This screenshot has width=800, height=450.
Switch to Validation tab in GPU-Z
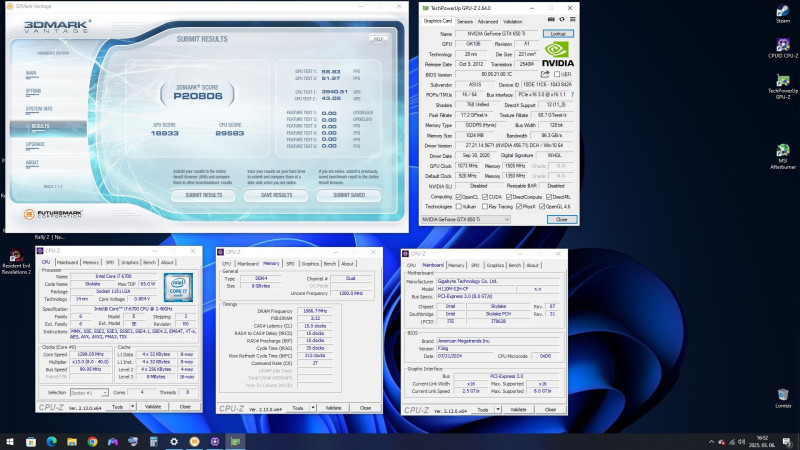512,21
